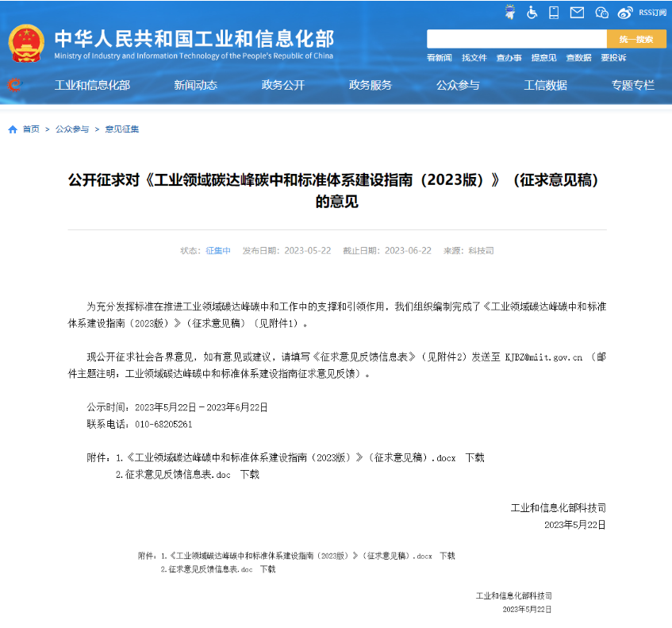Open the 工信数据 navigation item
Screen dimensions: 672x628
(545, 85)
